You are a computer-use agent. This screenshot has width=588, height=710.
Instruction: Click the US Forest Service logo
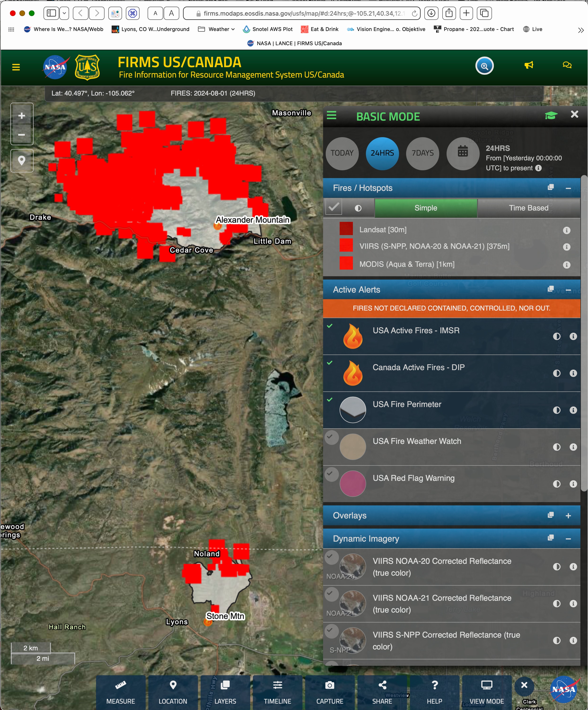point(87,67)
